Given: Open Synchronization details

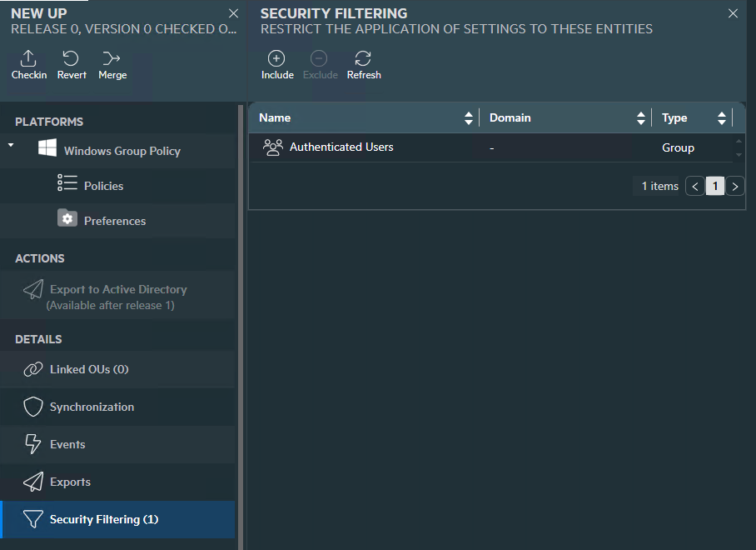Looking at the screenshot, I should [x=92, y=407].
